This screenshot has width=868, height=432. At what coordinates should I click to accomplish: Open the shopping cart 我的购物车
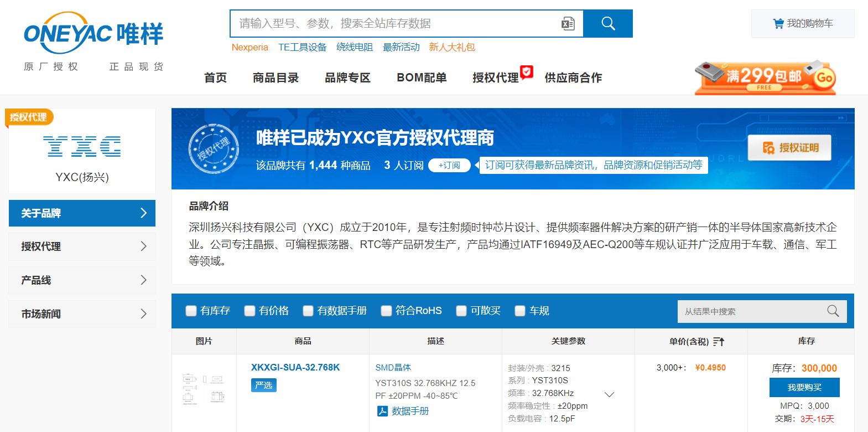803,23
